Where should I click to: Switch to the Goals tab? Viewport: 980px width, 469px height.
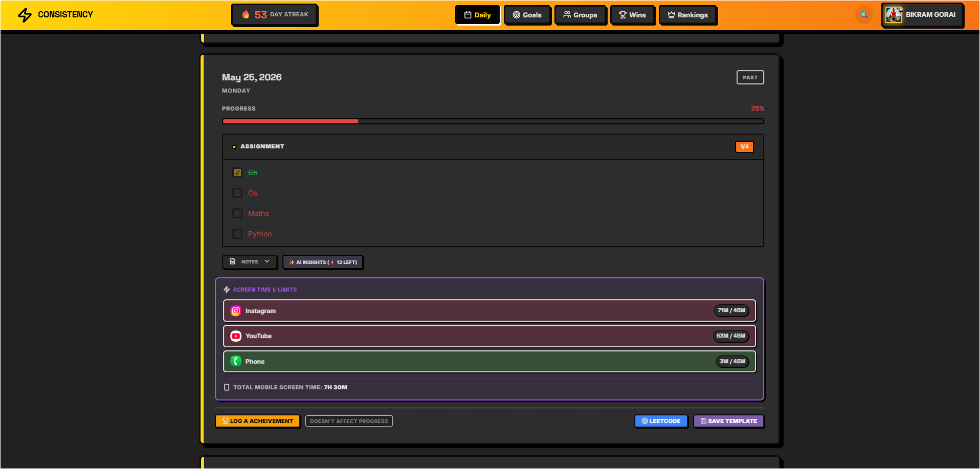(x=527, y=15)
